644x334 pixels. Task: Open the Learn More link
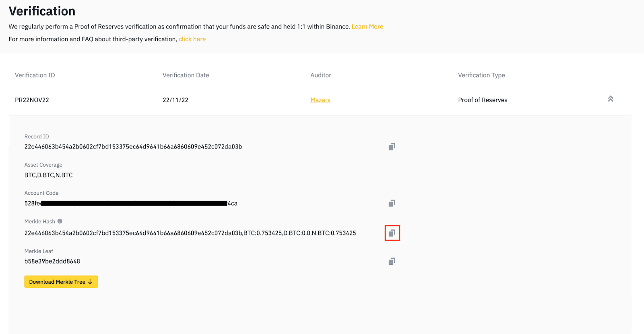click(x=367, y=27)
